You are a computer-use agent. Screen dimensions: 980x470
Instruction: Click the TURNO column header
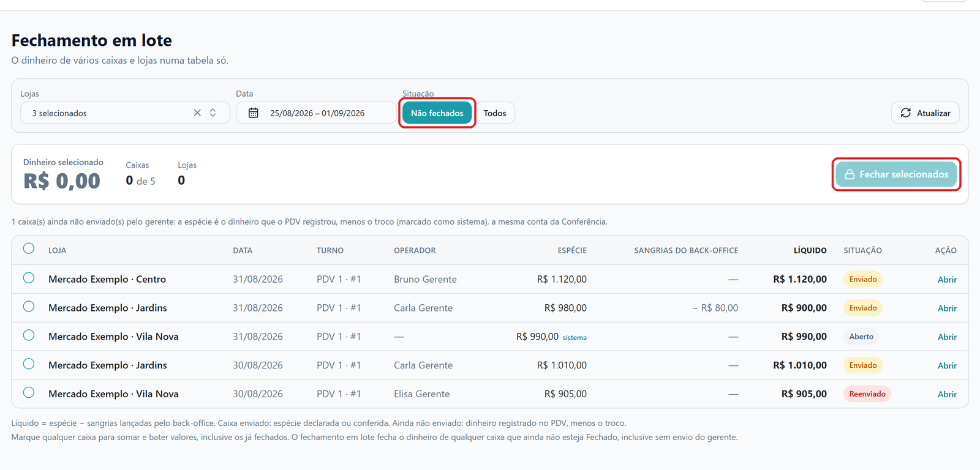330,250
